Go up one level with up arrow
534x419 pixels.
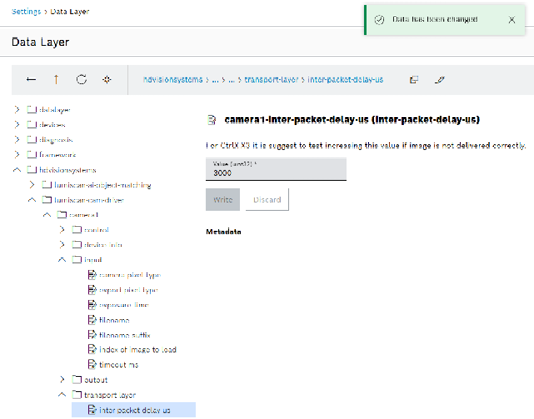tap(56, 79)
